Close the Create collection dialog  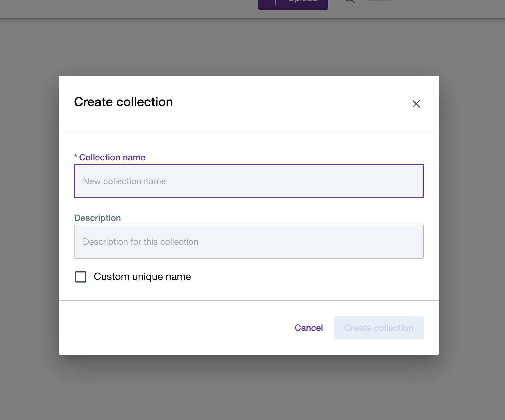416,104
